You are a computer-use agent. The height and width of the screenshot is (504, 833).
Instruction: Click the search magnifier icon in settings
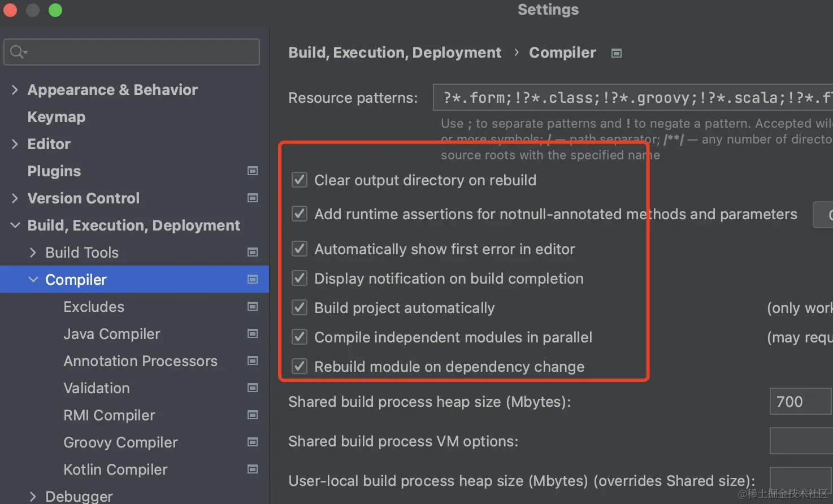tap(18, 52)
